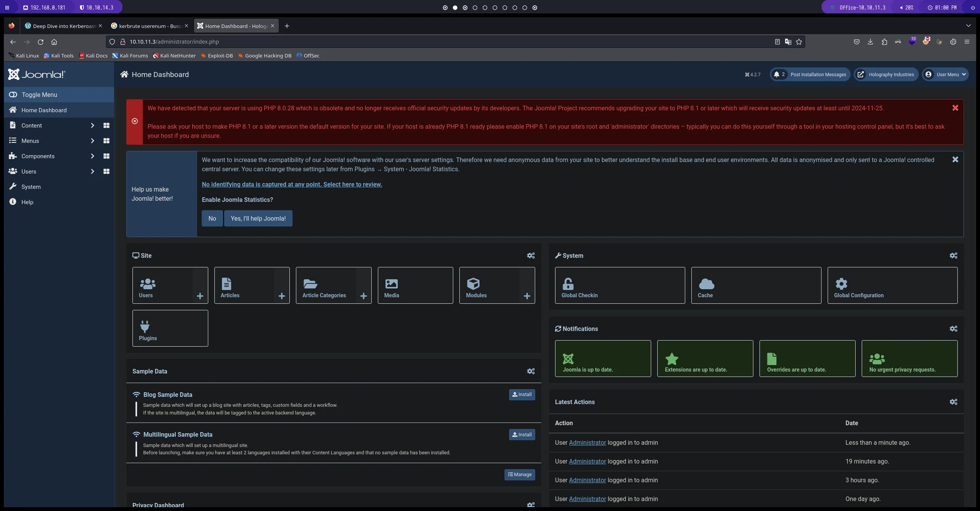Dismiss the PHP obsolete warning alert

955,108
